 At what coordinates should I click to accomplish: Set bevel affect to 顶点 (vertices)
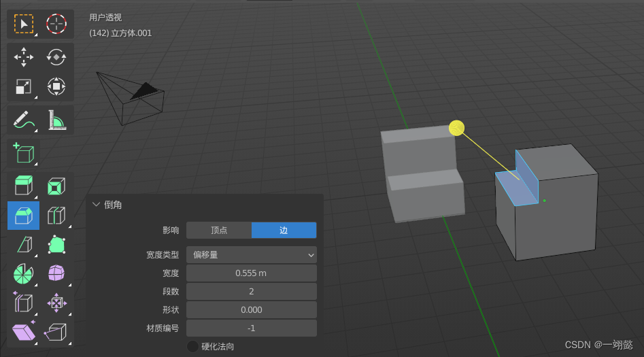pyautogui.click(x=219, y=230)
